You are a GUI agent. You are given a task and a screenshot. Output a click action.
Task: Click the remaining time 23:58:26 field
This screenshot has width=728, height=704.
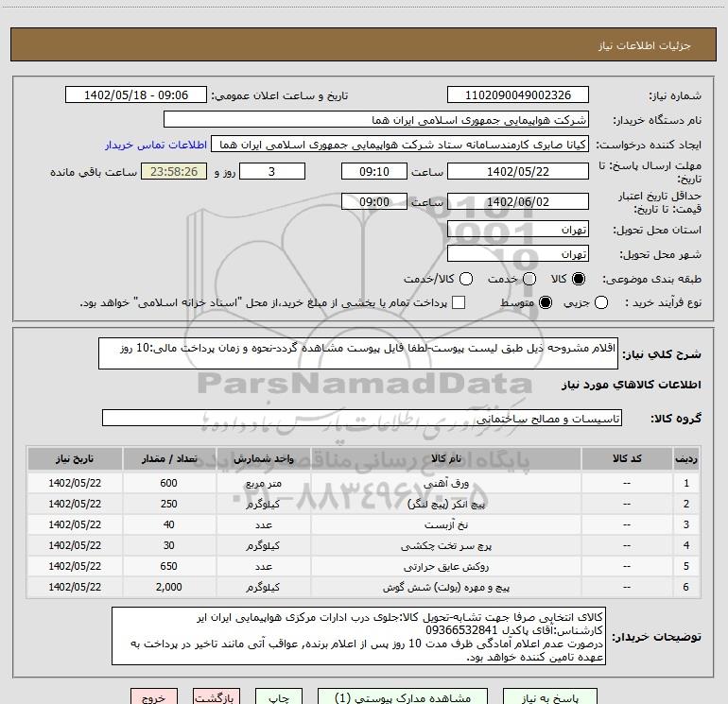click(x=172, y=172)
